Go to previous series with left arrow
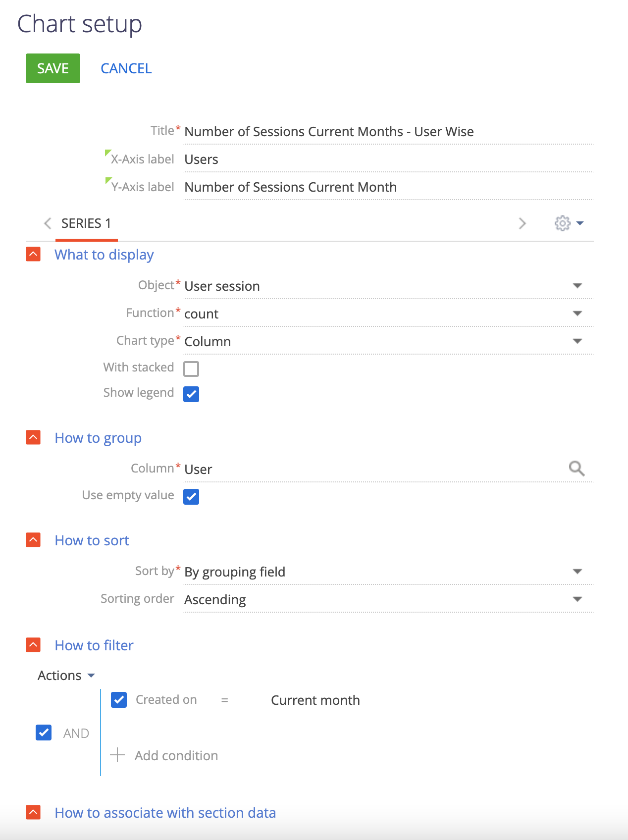This screenshot has width=628, height=840. [48, 223]
